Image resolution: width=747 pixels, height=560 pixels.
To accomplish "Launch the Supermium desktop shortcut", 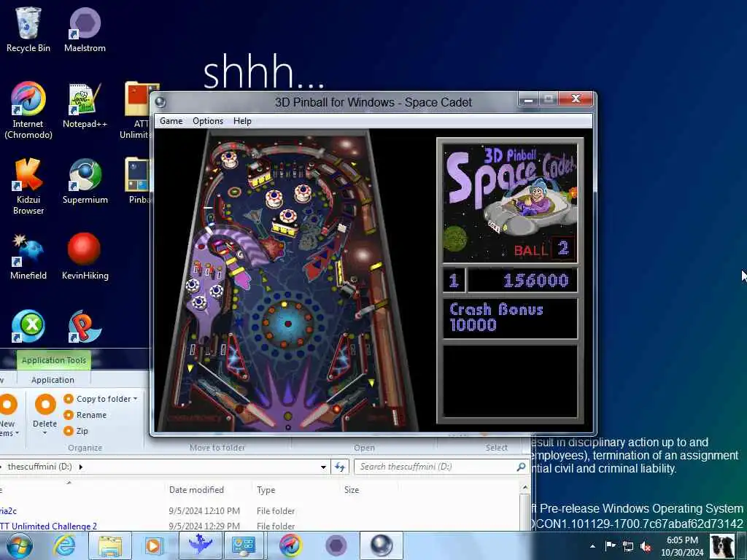I will [x=85, y=182].
